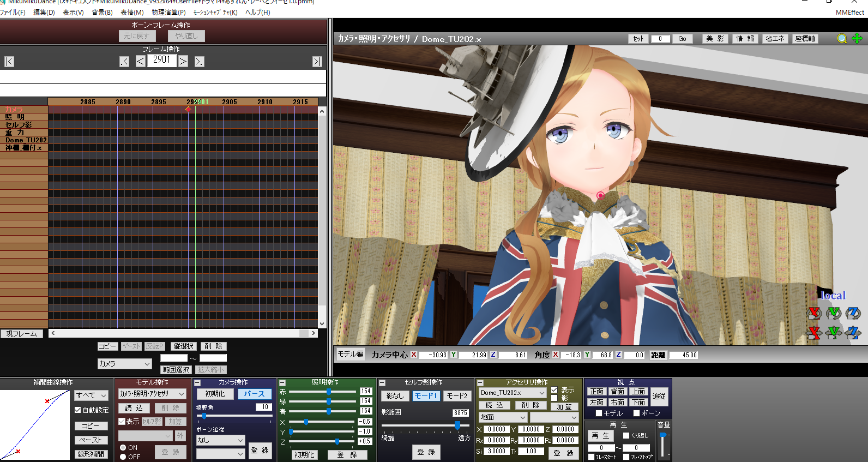Click the upper Y rotation axis gizmo
Viewport: 868px width, 462px height.
(834, 313)
